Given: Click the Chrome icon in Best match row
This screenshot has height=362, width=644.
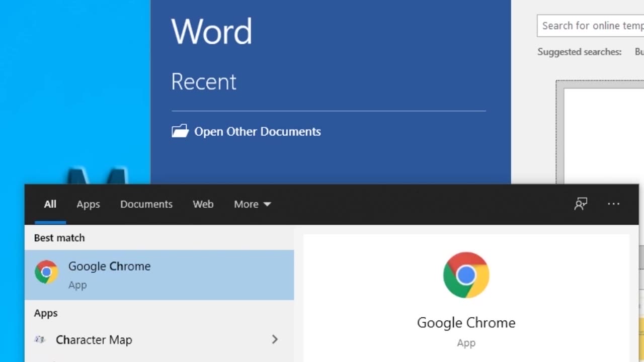Looking at the screenshot, I should (x=46, y=272).
